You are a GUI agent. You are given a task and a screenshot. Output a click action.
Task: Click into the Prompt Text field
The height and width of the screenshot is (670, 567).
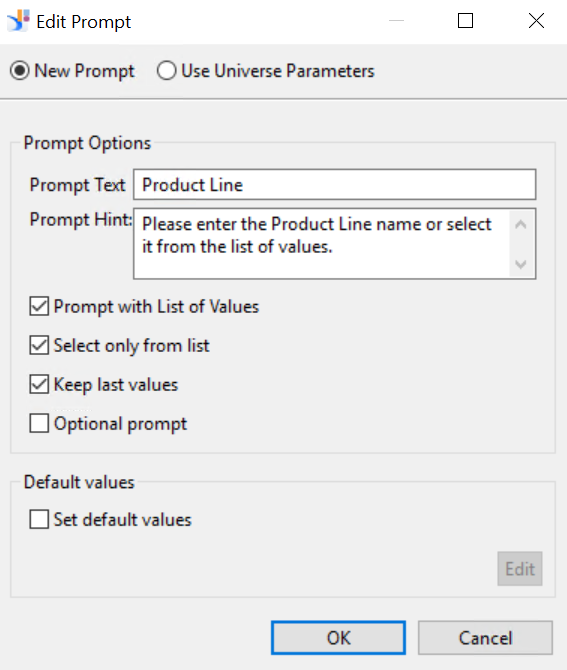click(x=335, y=185)
